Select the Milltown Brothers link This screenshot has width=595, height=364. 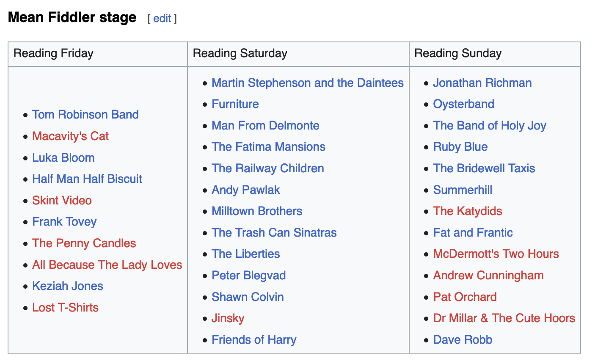[x=257, y=211]
